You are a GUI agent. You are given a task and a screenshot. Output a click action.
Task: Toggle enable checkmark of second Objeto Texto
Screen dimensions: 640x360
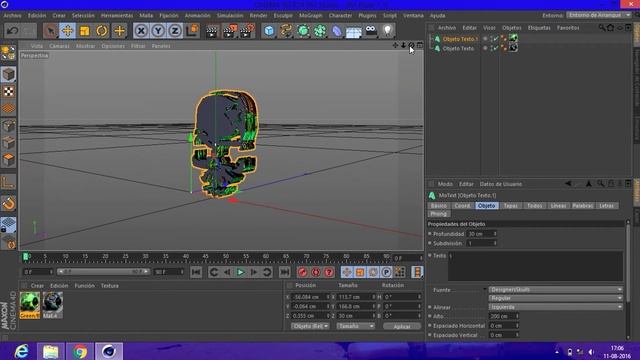(x=495, y=48)
